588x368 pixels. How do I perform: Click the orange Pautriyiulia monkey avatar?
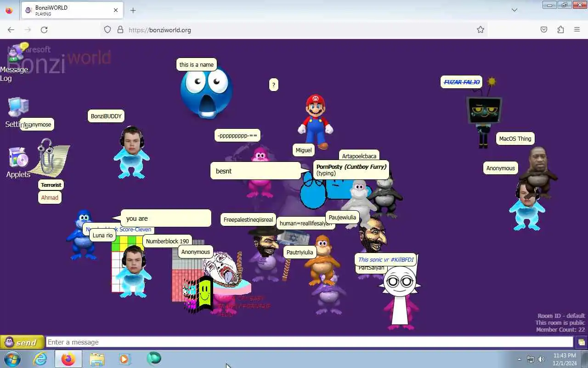click(322, 260)
